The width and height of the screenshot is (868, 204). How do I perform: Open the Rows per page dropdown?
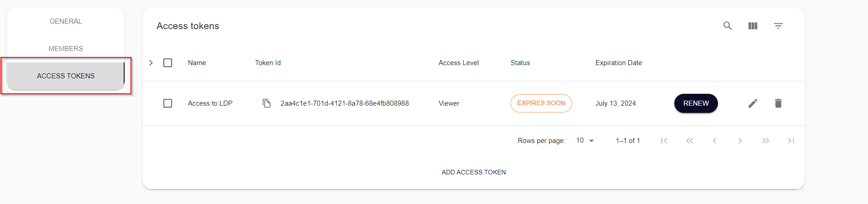pyautogui.click(x=585, y=141)
